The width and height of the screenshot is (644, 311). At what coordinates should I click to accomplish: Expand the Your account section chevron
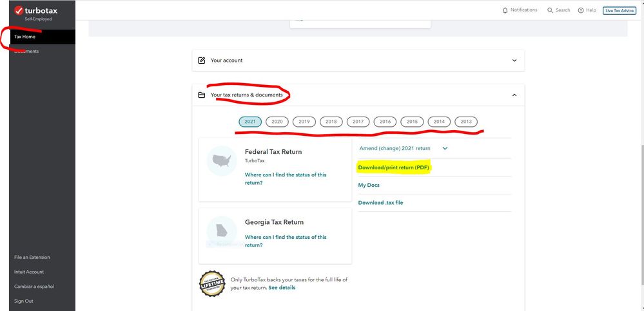(x=514, y=61)
